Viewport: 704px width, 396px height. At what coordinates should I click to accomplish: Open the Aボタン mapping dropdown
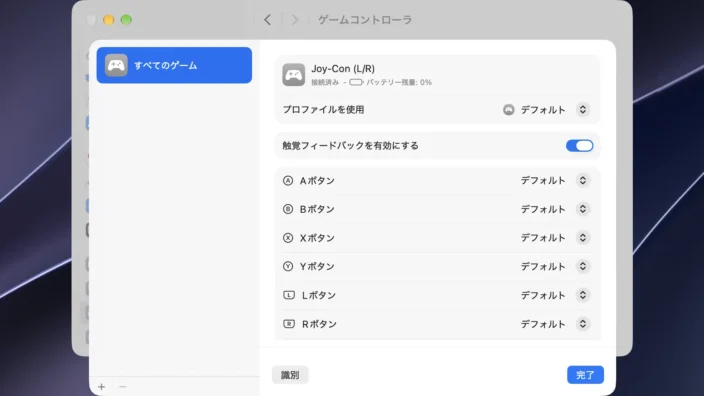pos(583,180)
